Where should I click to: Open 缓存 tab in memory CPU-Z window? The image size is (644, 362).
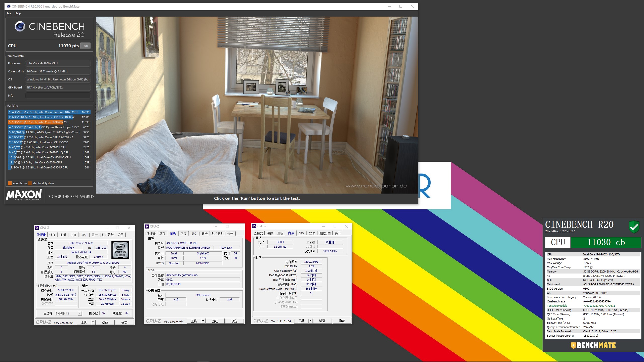[270, 233]
